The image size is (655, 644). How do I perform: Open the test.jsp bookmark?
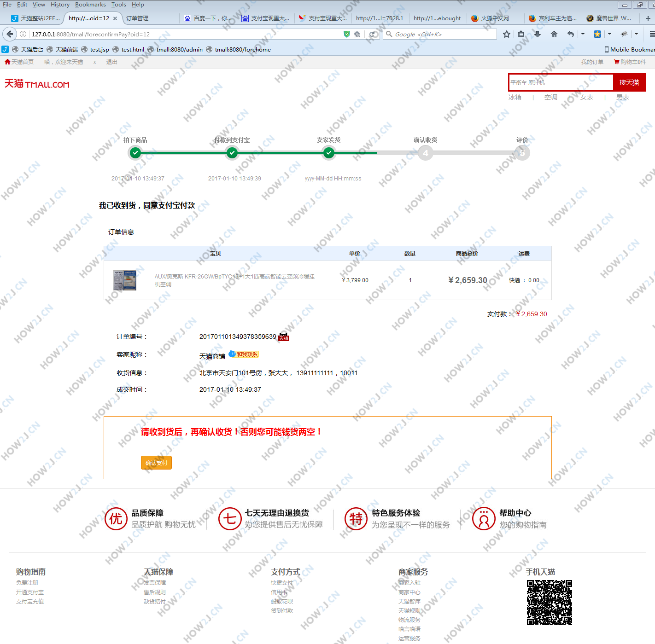pos(95,49)
